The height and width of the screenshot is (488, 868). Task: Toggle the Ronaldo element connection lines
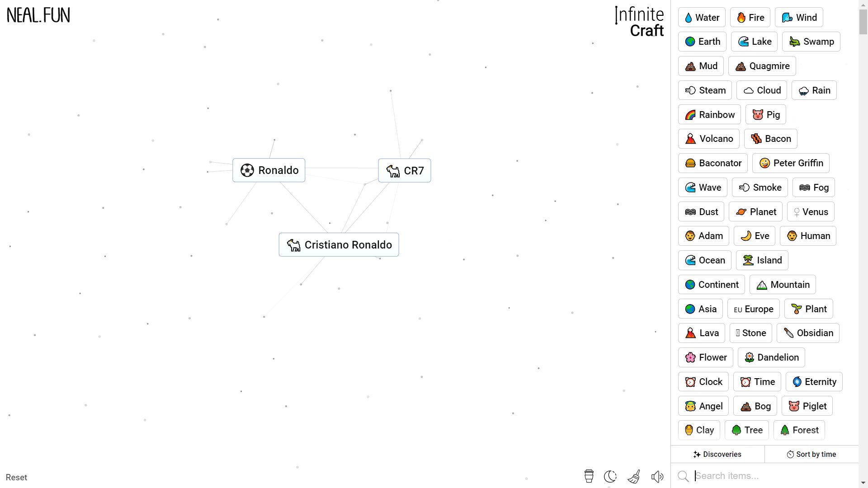click(x=269, y=170)
